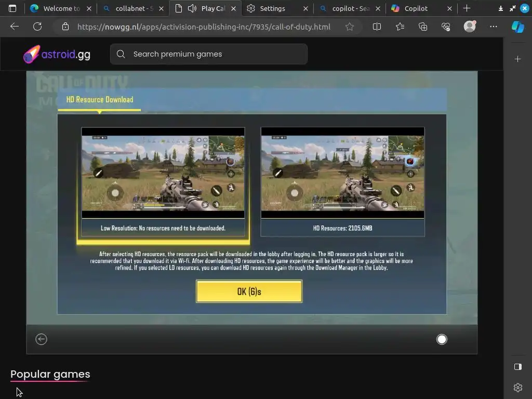
Task: Add this page to favorites star
Action: tap(350, 27)
